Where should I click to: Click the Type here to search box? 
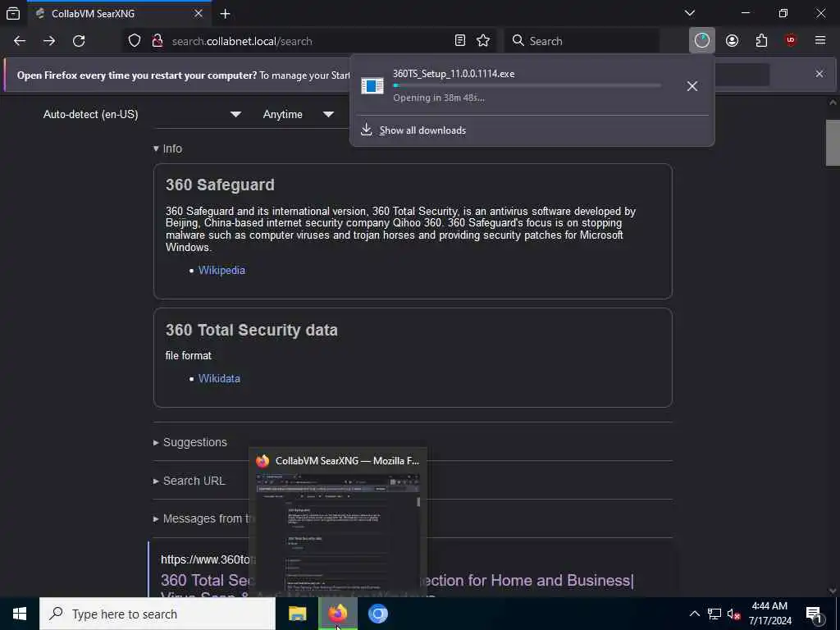click(x=157, y=614)
